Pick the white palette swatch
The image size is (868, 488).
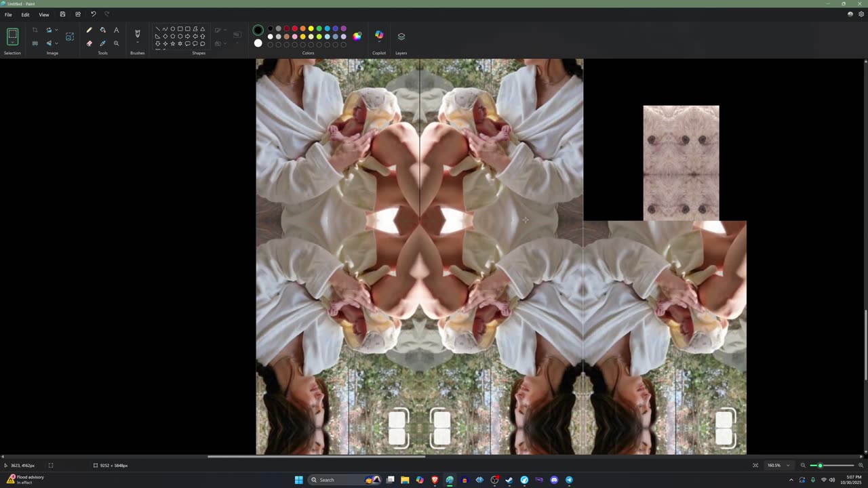click(x=270, y=37)
